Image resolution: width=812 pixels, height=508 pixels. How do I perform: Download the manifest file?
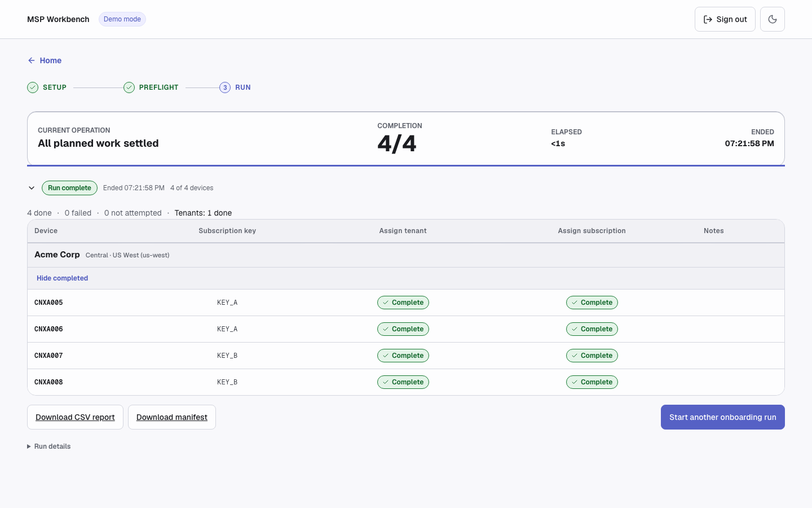point(172,417)
